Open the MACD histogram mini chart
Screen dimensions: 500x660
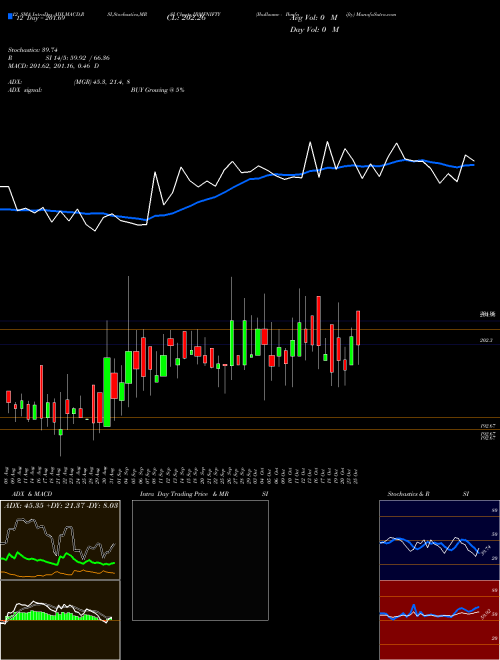60,620
